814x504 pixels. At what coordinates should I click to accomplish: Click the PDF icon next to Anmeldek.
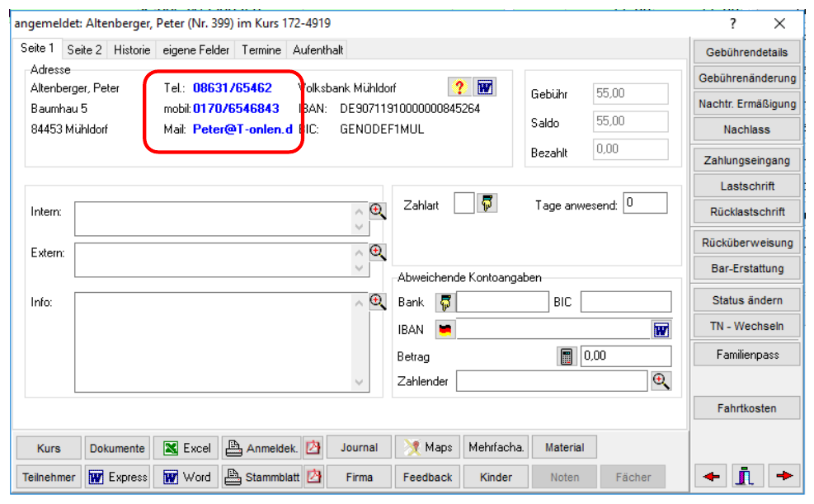point(313,447)
